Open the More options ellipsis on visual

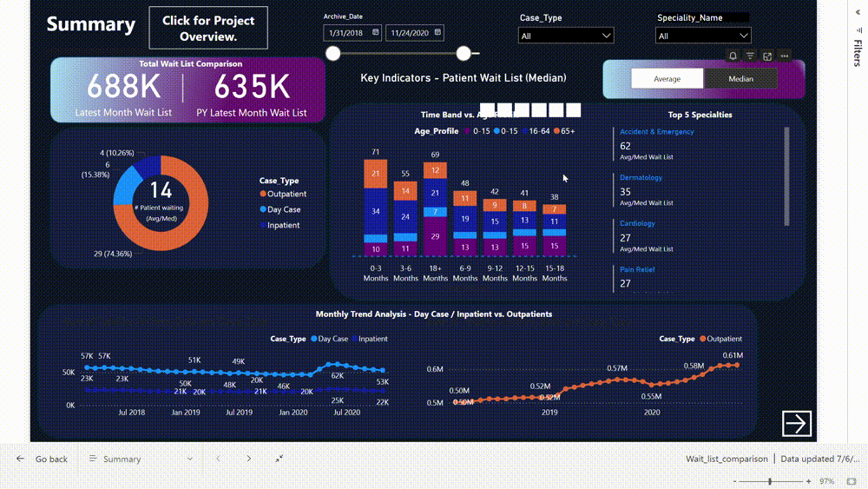[x=785, y=56]
